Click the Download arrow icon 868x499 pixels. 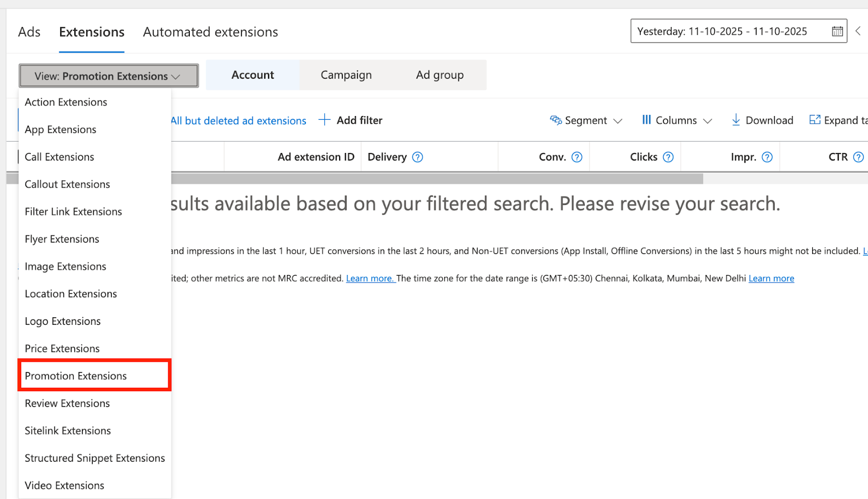(736, 120)
